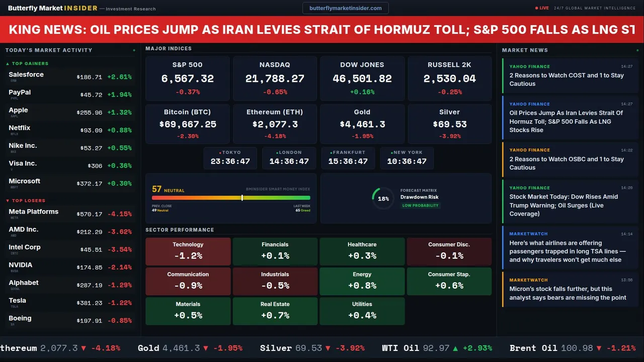Click the Technology sector tile

point(188,251)
